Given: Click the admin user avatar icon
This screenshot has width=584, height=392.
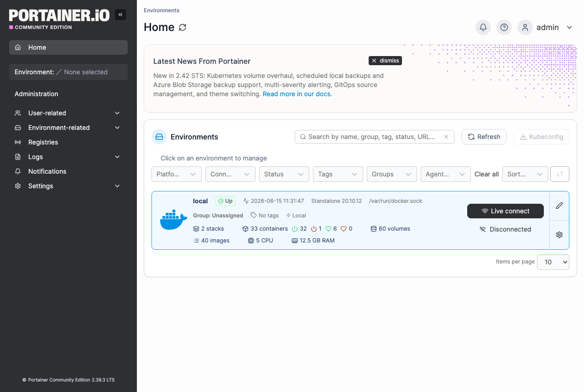Looking at the screenshot, I should click(525, 27).
